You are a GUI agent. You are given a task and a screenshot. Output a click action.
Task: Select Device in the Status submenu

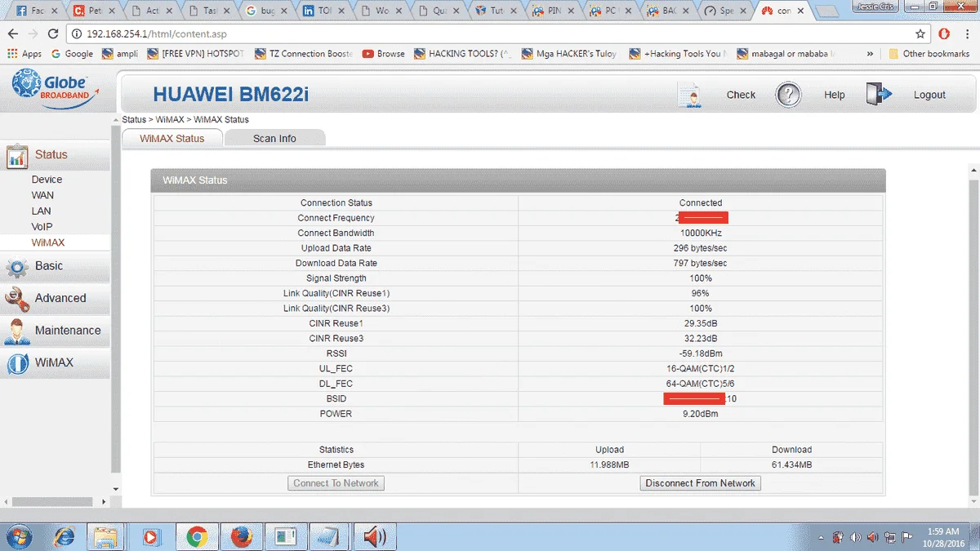47,180
